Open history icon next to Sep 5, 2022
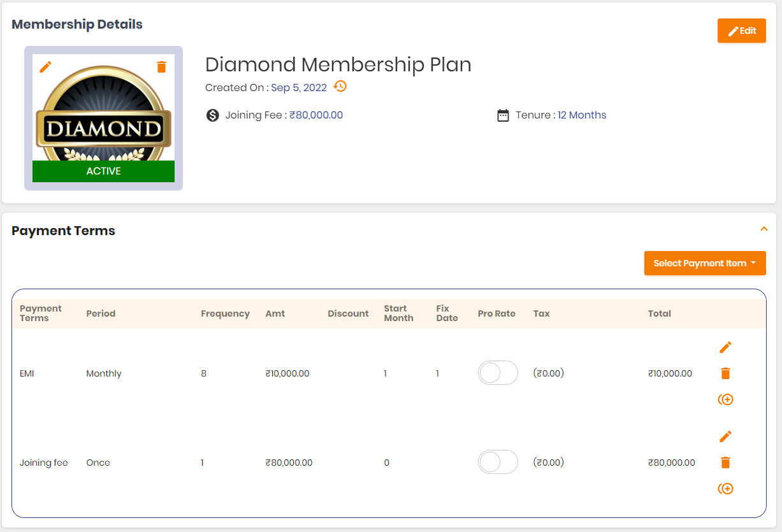Image resolution: width=782 pixels, height=532 pixels. point(340,87)
